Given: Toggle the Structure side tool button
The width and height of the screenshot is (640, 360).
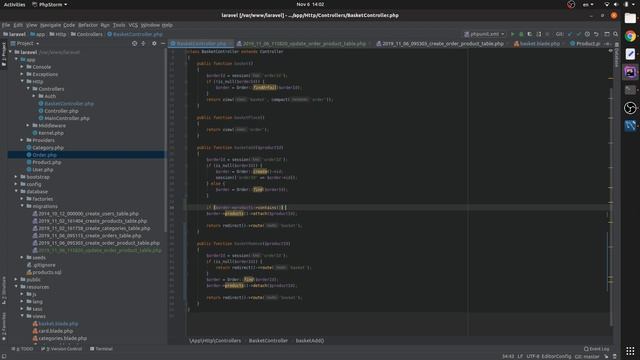Looking at the screenshot, I should click(4, 290).
